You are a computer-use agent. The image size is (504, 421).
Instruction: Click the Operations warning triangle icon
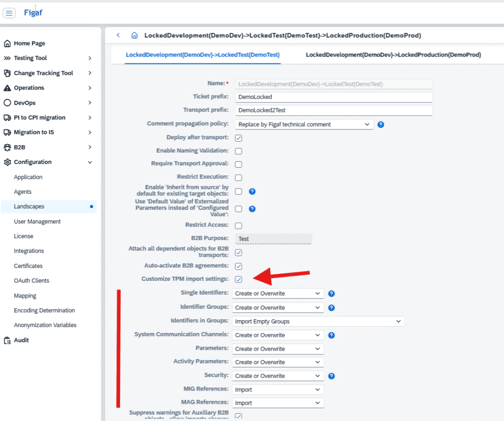point(7,88)
